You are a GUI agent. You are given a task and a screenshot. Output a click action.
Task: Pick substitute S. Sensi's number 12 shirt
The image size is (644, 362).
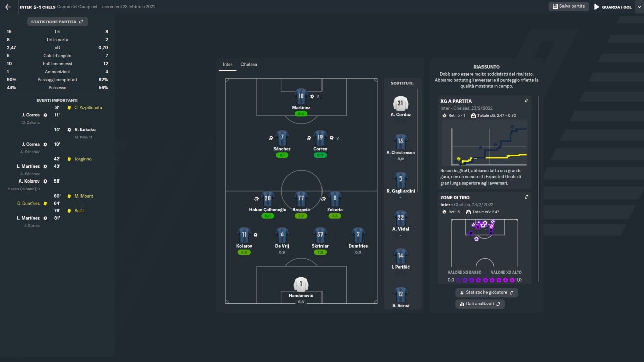(x=400, y=294)
